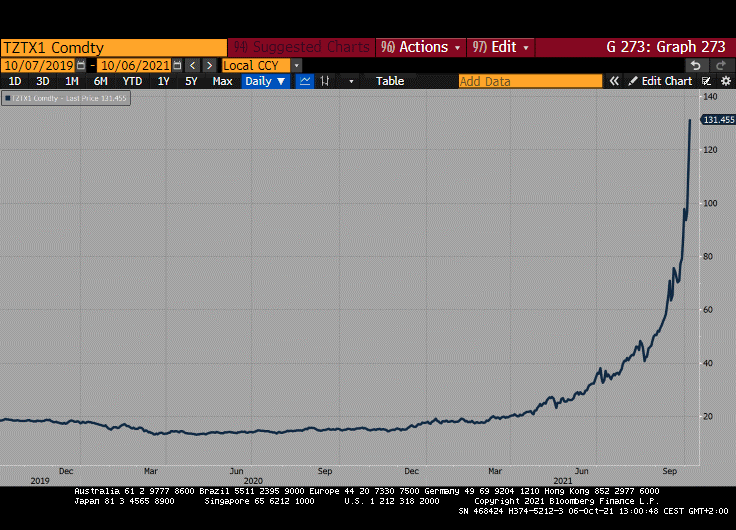Open the end date calendar picker

[x=177, y=65]
